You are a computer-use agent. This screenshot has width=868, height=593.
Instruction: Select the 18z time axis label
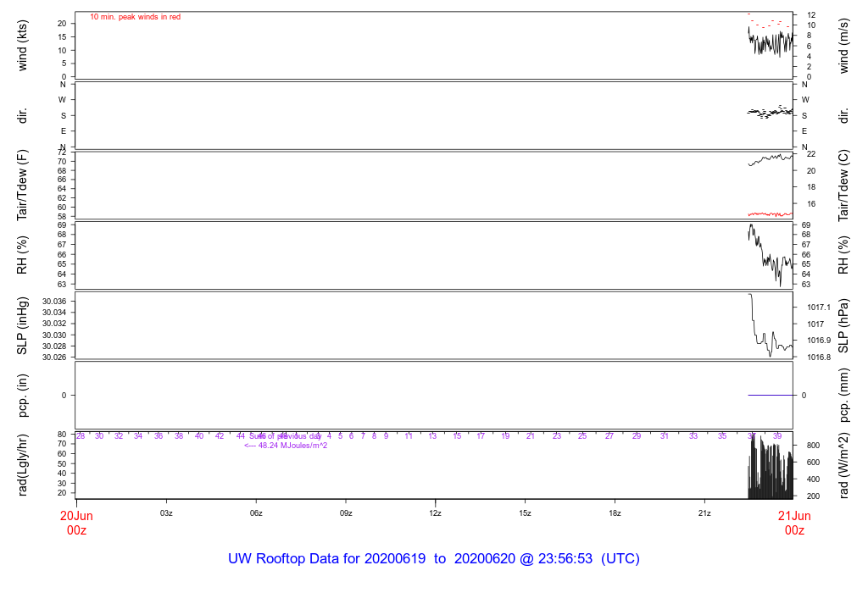615,513
